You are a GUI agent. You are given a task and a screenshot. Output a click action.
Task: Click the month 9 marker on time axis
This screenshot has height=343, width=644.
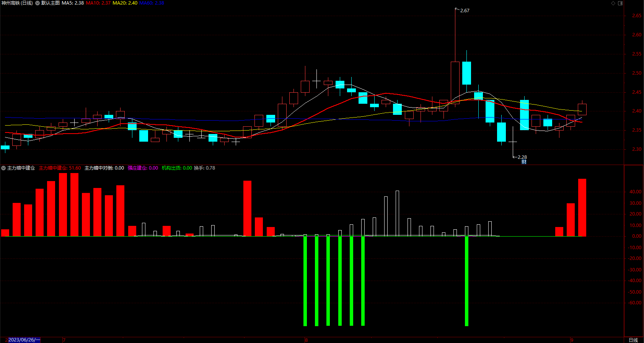572,340
